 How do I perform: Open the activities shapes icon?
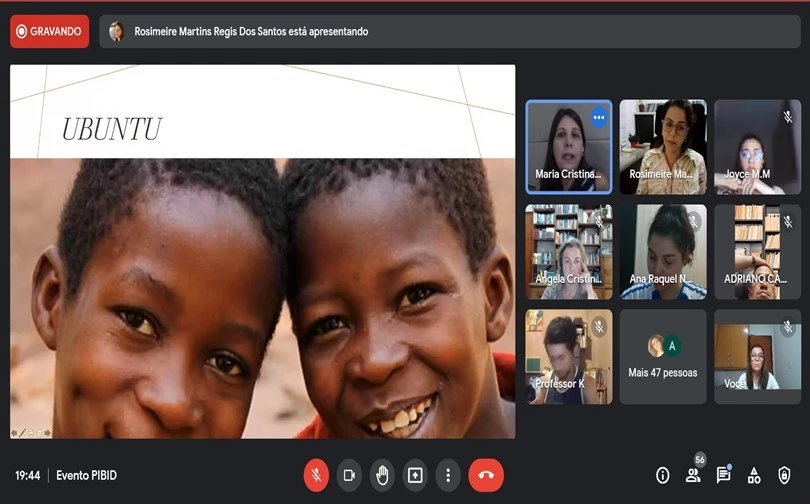pyautogui.click(x=754, y=475)
